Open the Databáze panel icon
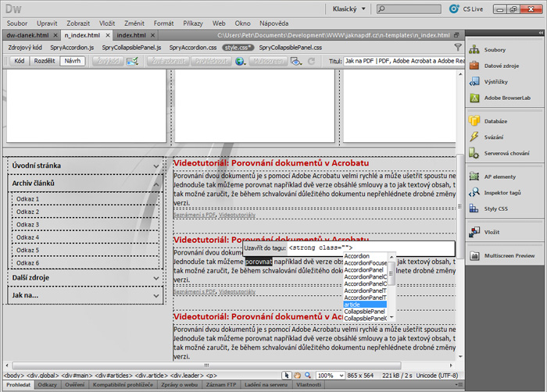The height and width of the screenshot is (392, 547). tap(474, 121)
